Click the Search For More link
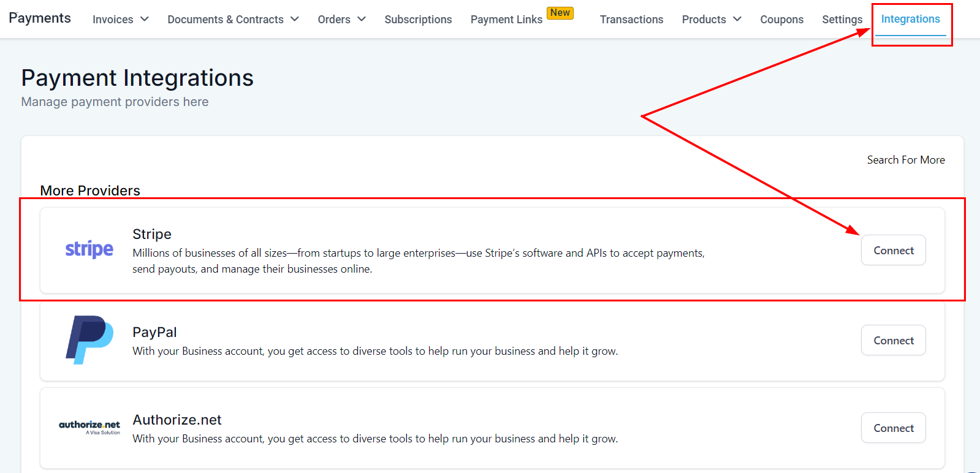This screenshot has height=473, width=980. click(x=906, y=160)
